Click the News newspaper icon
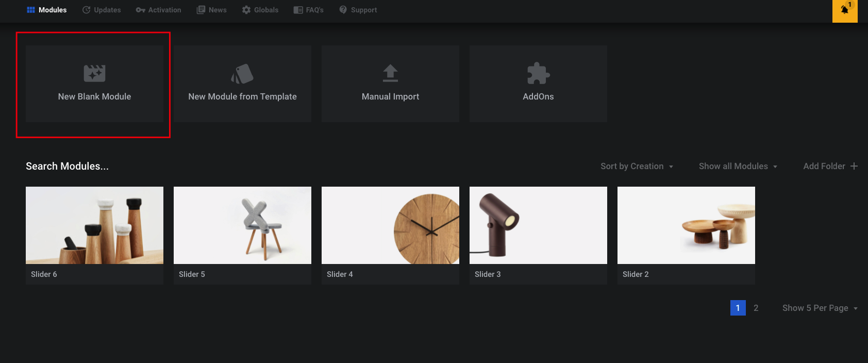868x363 pixels. [x=201, y=10]
